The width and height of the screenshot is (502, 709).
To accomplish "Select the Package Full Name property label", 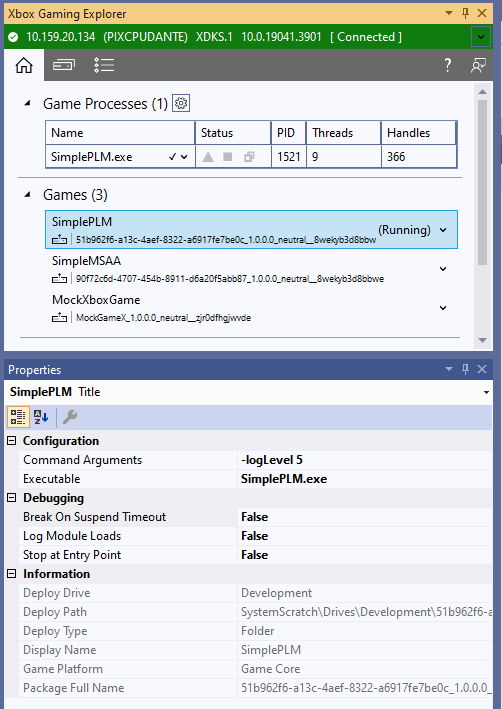I will point(74,688).
